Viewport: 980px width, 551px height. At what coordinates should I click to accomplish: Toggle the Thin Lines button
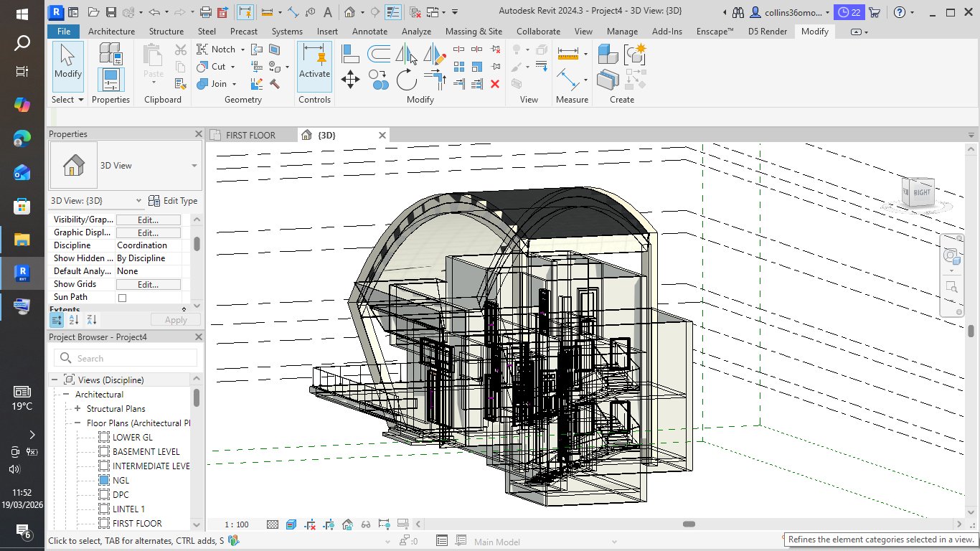(x=392, y=12)
